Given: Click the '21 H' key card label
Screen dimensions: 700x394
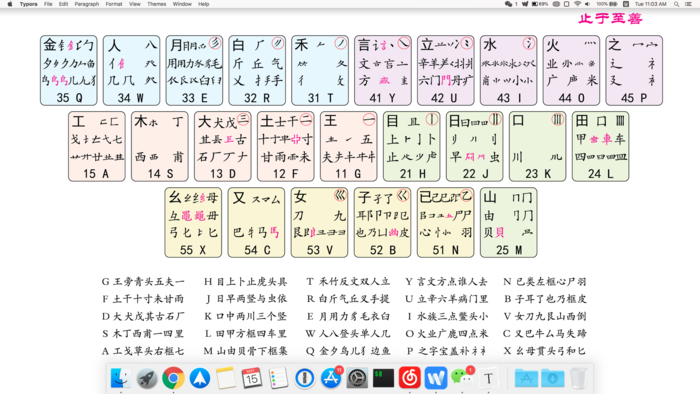Looking at the screenshot, I should point(412,174).
